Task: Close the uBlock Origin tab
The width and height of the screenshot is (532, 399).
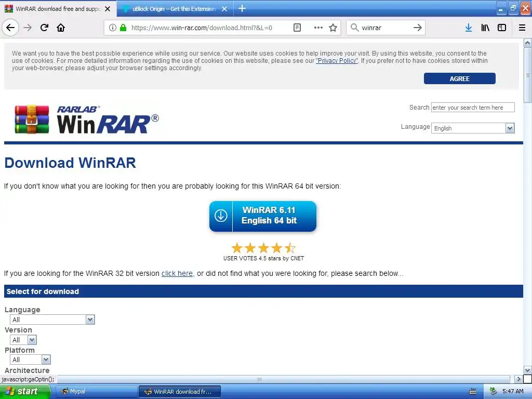Action: pyautogui.click(x=224, y=9)
